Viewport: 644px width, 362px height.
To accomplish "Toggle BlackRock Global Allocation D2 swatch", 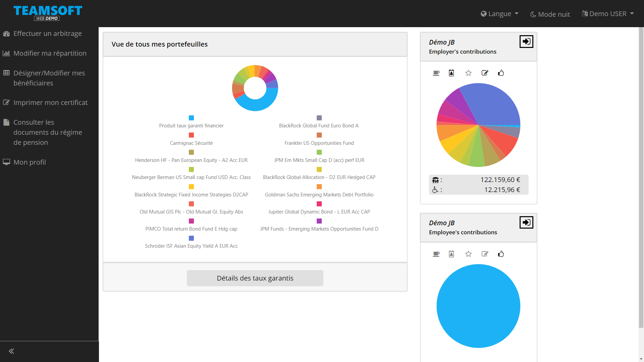I will (x=319, y=169).
